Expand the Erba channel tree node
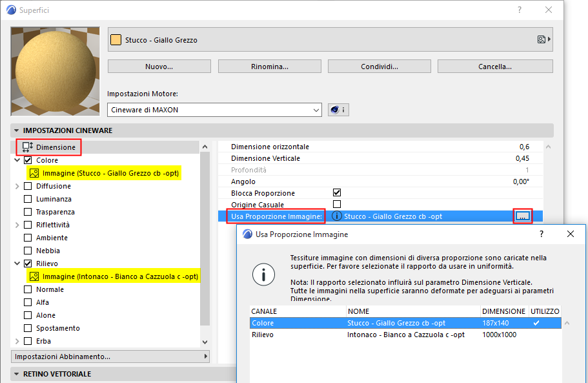 point(17,341)
